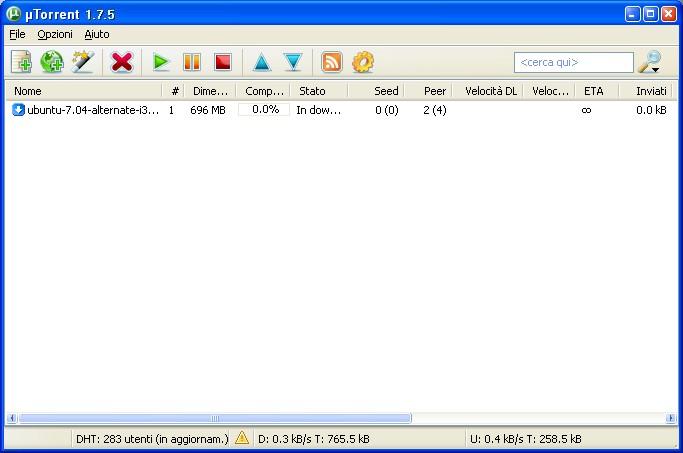The image size is (683, 453).
Task: Stop the torrent with red stop icon
Action: click(223, 62)
